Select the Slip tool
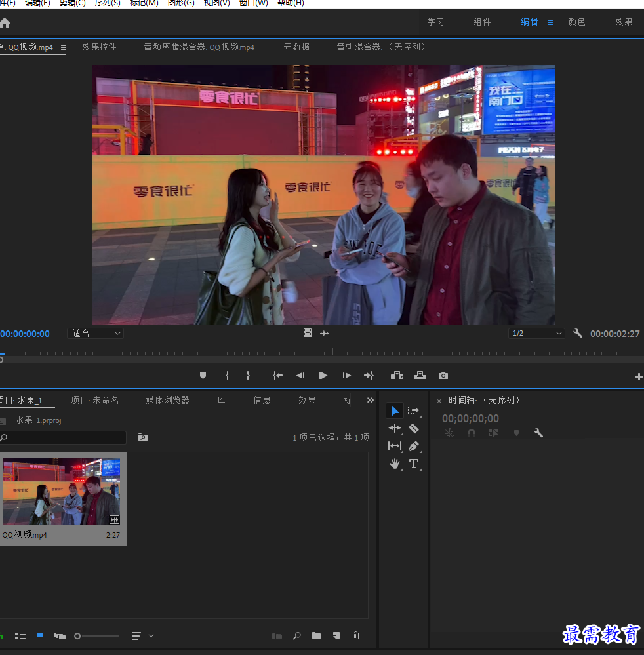Image resolution: width=644 pixels, height=655 pixels. tap(395, 446)
